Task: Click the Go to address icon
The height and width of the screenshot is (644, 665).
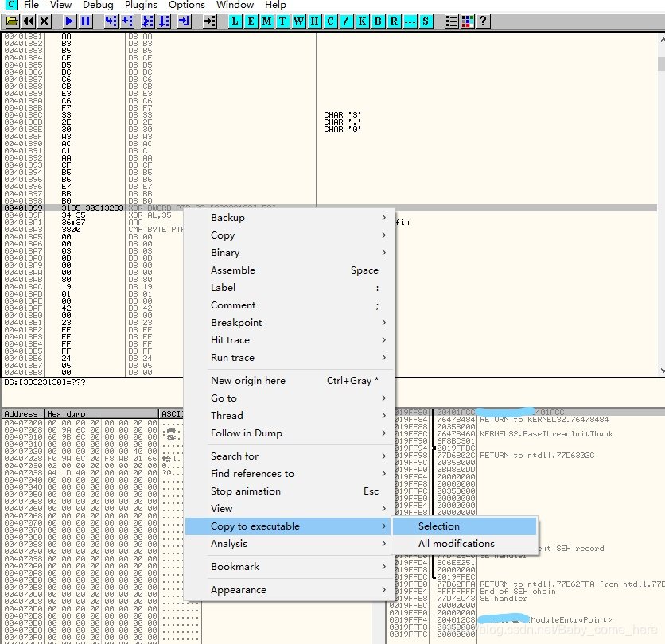Action: pyautogui.click(x=209, y=21)
